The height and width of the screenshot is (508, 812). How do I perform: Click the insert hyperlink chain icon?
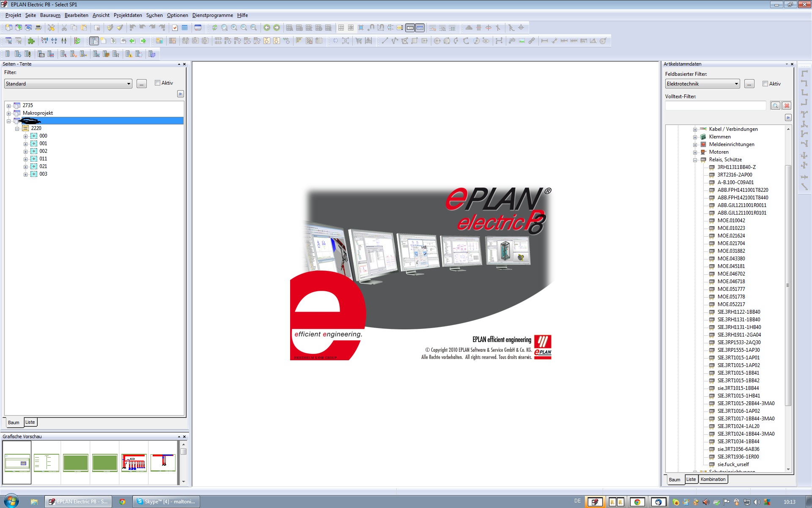coord(532,41)
